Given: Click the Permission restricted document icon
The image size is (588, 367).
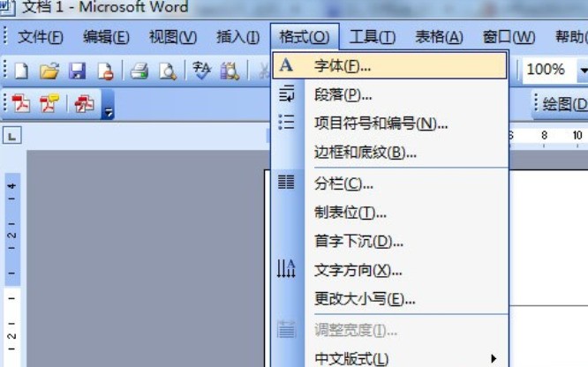Looking at the screenshot, I should (x=105, y=71).
